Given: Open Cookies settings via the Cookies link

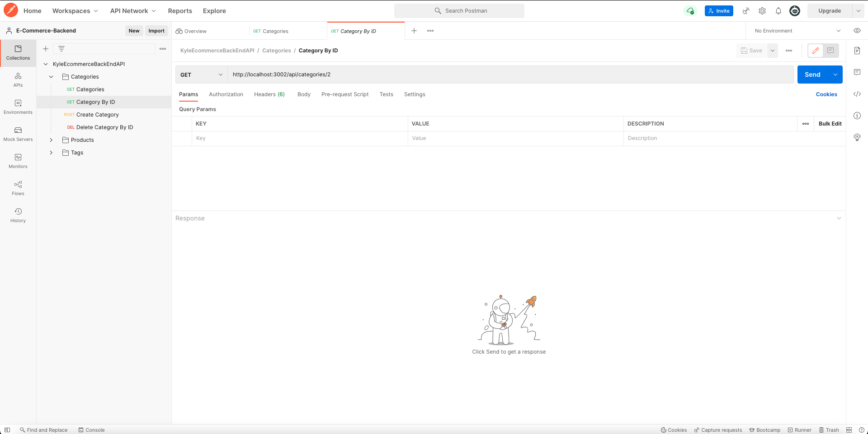Looking at the screenshot, I should pyautogui.click(x=826, y=94).
